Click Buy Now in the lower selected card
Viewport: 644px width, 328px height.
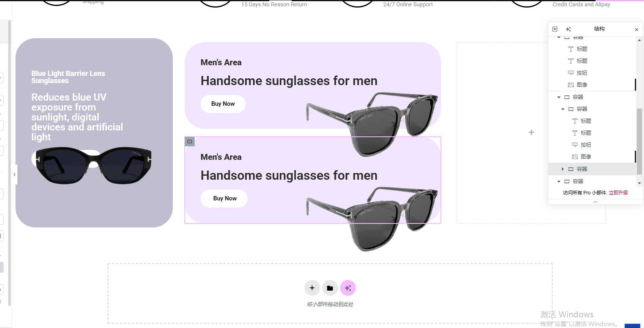(x=224, y=198)
